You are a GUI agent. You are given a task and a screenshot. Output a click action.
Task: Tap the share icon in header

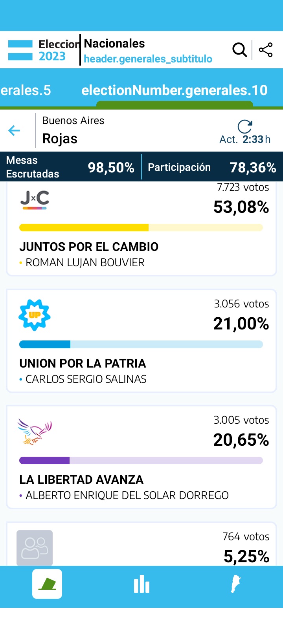pos(266,50)
